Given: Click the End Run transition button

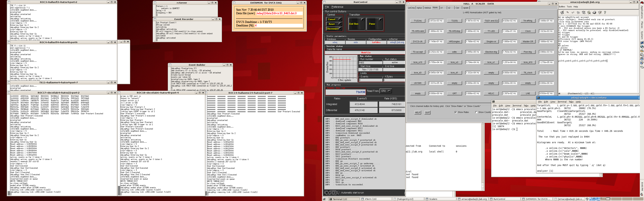Looking at the screenshot, I should pyautogui.click(x=356, y=24).
